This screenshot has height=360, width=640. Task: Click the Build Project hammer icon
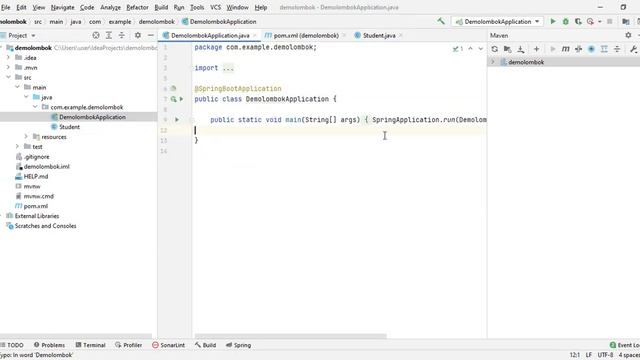[x=441, y=21]
